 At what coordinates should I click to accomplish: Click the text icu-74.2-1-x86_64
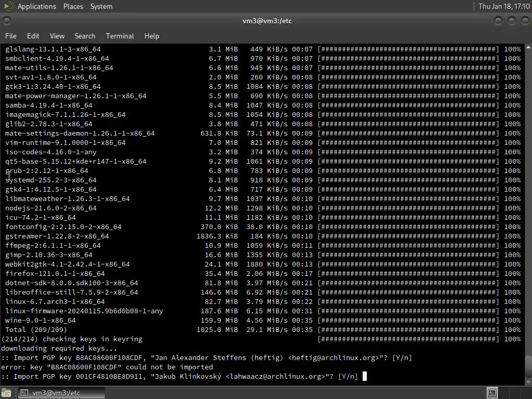pyautogui.click(x=41, y=218)
